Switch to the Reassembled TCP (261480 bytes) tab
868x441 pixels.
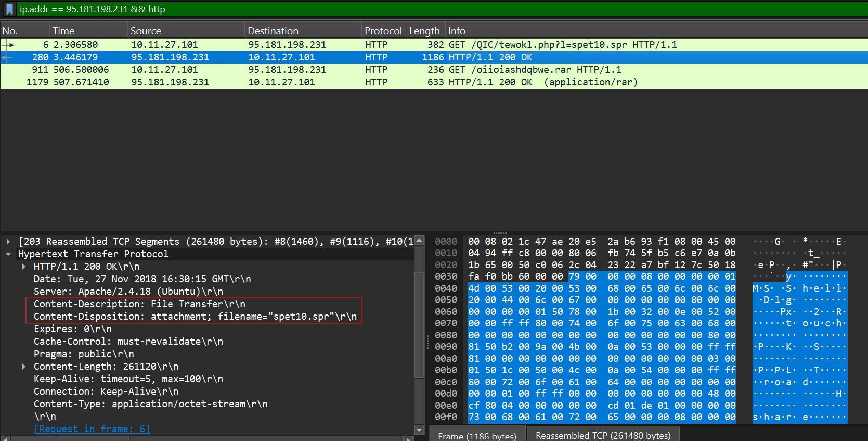point(603,435)
